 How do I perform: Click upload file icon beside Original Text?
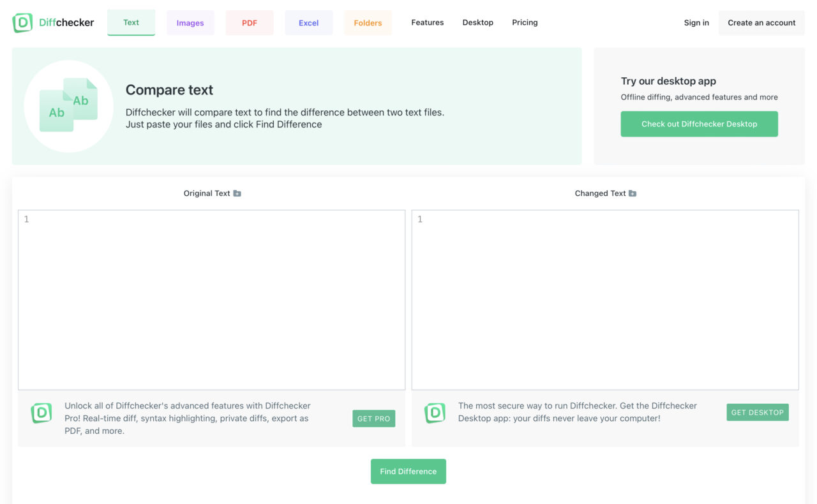pyautogui.click(x=237, y=193)
